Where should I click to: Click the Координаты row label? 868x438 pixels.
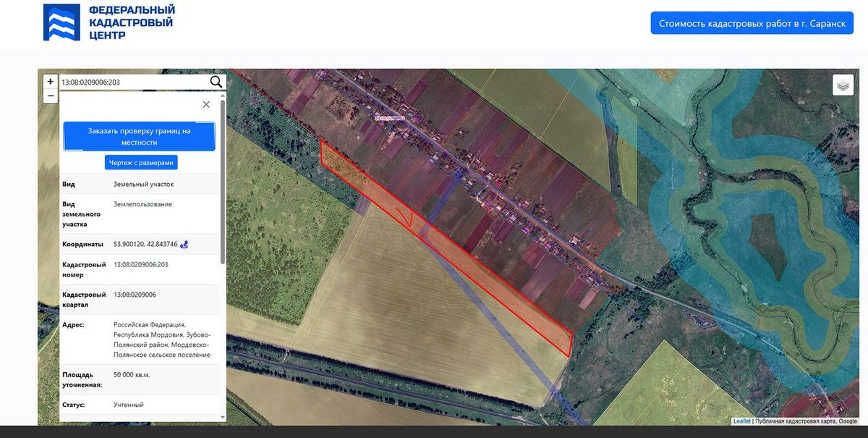82,244
